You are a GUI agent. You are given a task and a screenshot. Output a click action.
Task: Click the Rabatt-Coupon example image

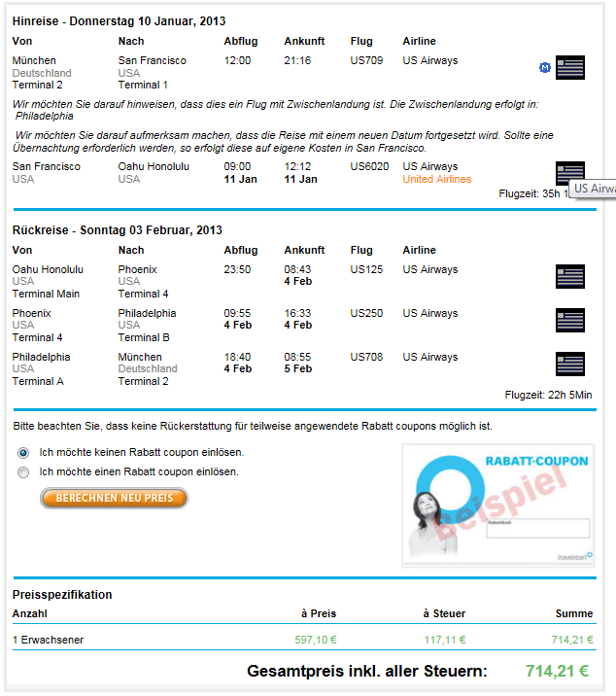pyautogui.click(x=497, y=506)
